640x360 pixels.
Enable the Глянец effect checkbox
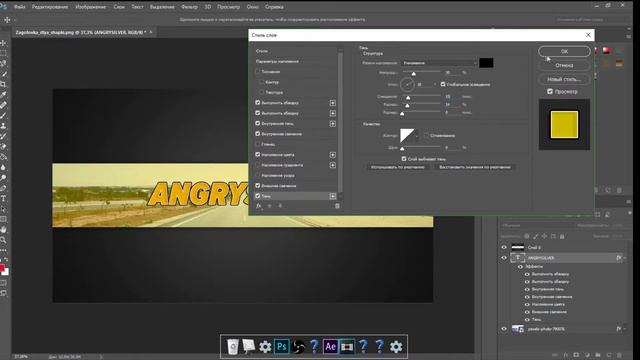coord(258,144)
